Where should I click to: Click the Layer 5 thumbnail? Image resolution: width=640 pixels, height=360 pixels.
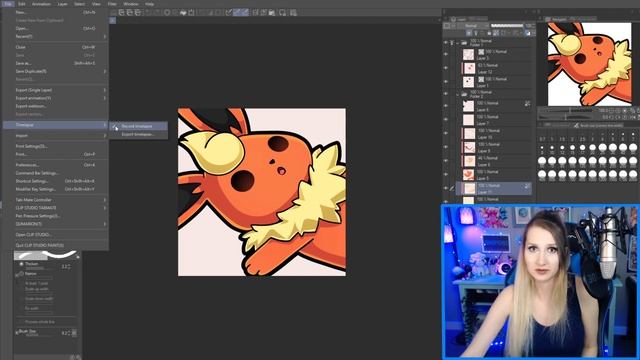[469, 175]
